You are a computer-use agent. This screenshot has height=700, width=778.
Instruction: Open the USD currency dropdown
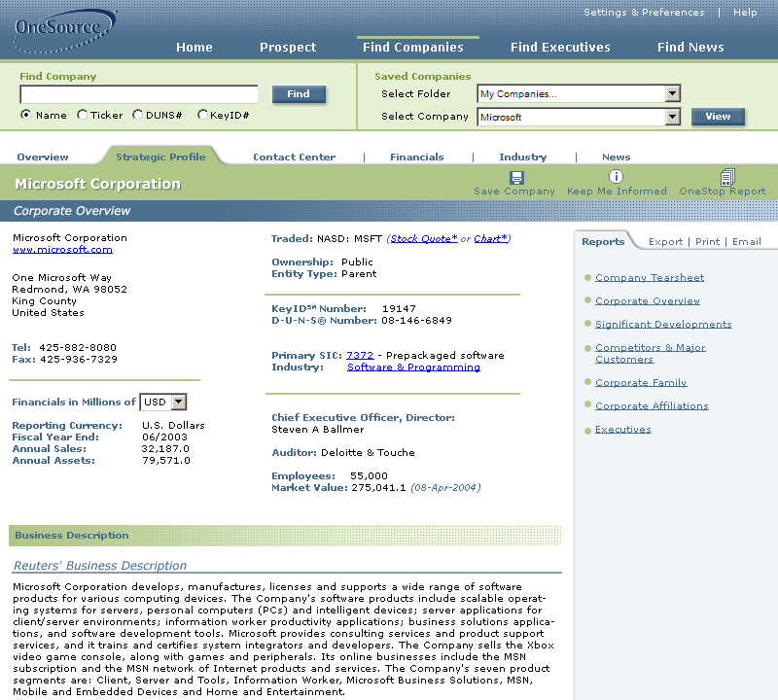pos(163,402)
